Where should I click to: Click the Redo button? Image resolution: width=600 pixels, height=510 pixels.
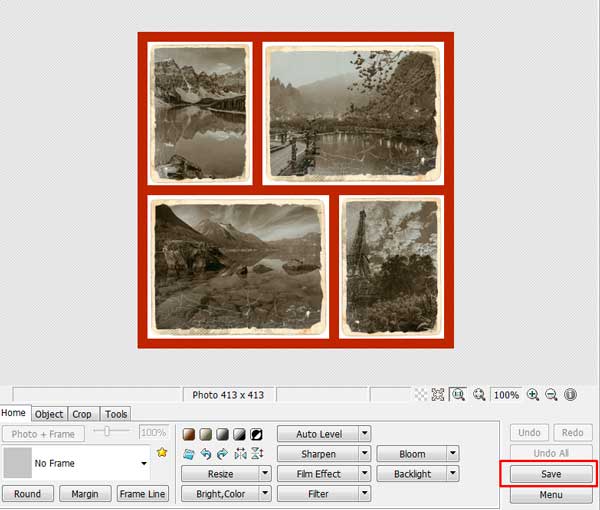[x=572, y=432]
